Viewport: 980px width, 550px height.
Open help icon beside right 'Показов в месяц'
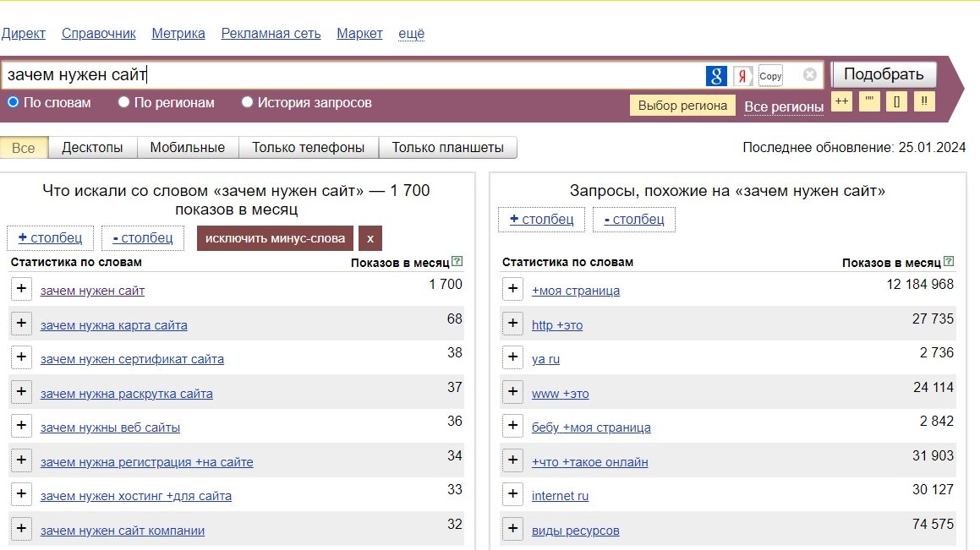[949, 262]
